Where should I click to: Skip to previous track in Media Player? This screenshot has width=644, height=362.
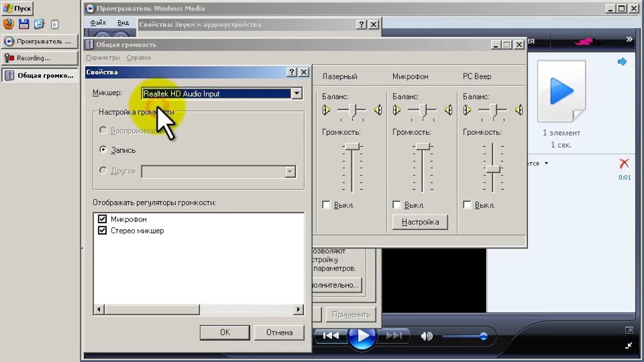[331, 336]
